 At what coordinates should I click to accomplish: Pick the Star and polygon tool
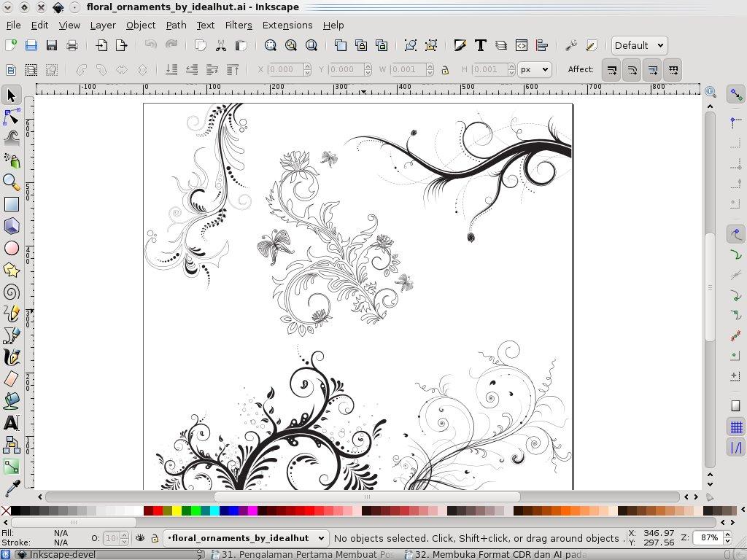coord(11,271)
